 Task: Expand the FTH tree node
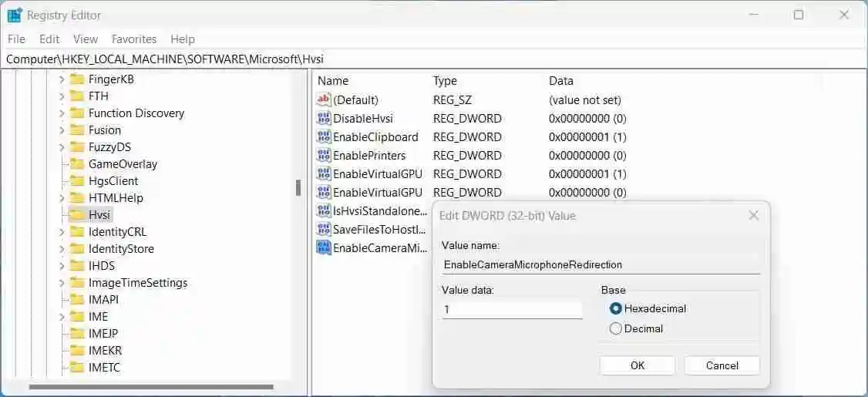coord(62,96)
